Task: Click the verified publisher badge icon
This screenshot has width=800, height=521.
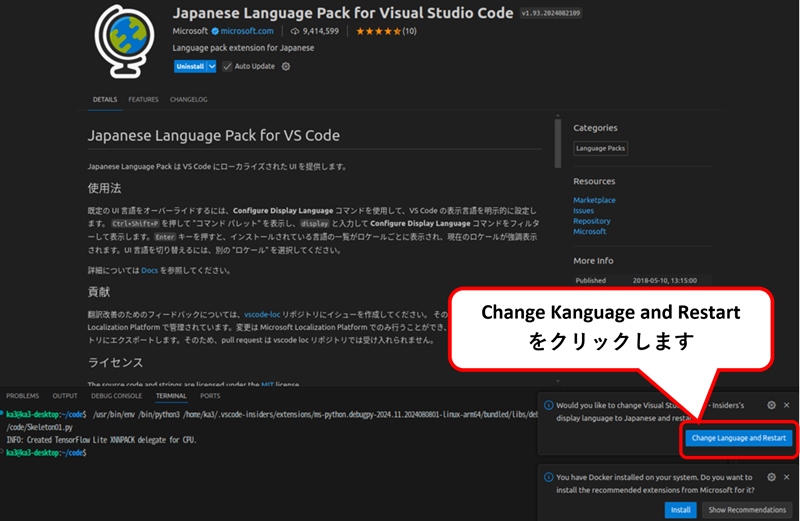Action: [215, 31]
